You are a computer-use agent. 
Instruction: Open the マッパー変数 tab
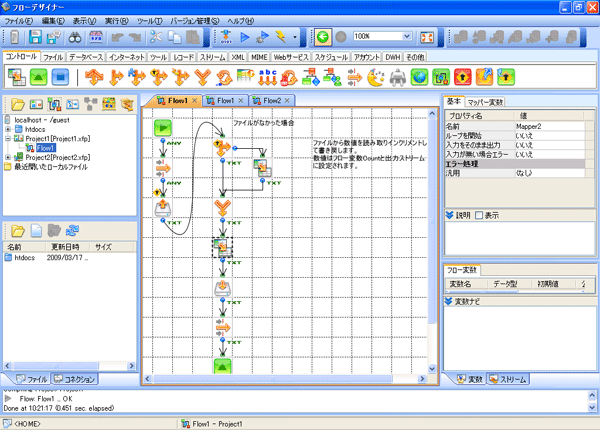coord(488,102)
